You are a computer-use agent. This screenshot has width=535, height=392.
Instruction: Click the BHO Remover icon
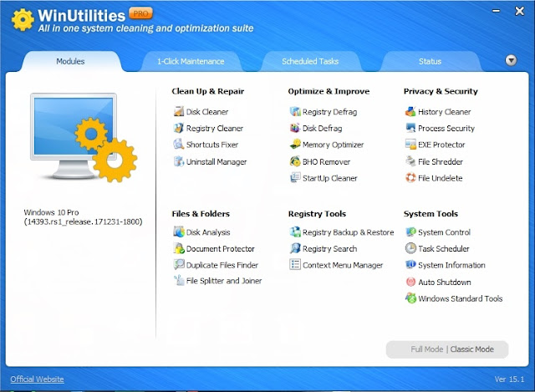[x=295, y=161]
